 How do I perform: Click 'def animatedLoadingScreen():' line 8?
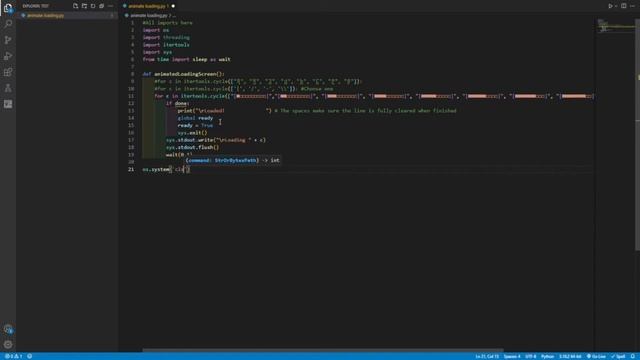pos(183,74)
